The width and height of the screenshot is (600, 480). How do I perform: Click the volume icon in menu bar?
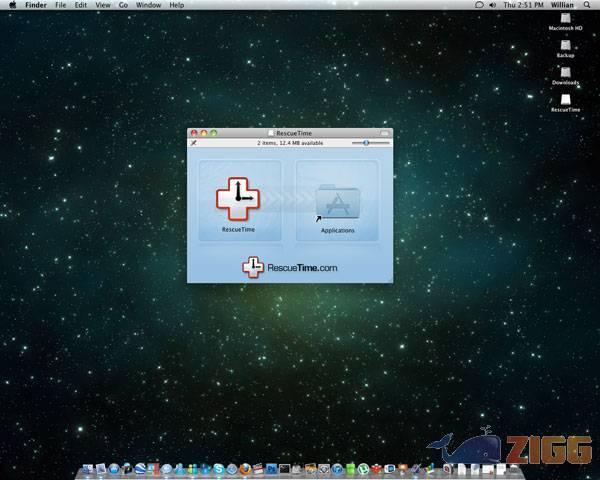[x=492, y=5]
